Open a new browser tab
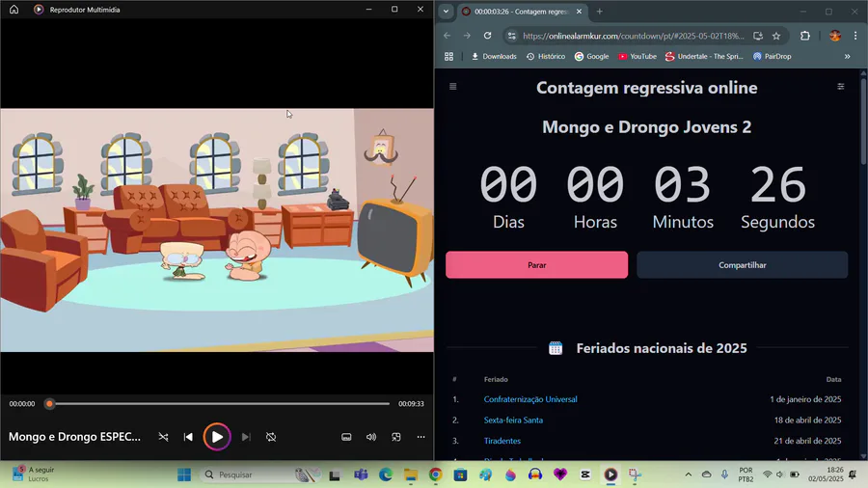This screenshot has width=868, height=488. coord(600,11)
